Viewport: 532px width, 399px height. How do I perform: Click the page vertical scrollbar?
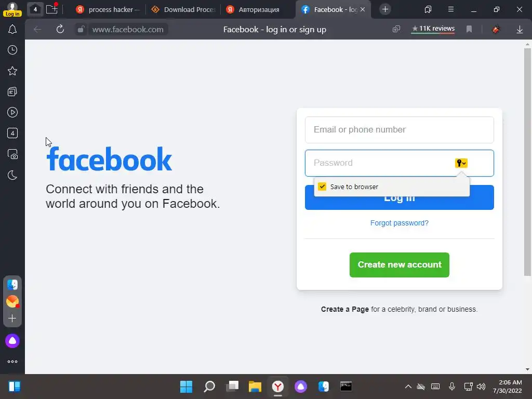coord(527,162)
